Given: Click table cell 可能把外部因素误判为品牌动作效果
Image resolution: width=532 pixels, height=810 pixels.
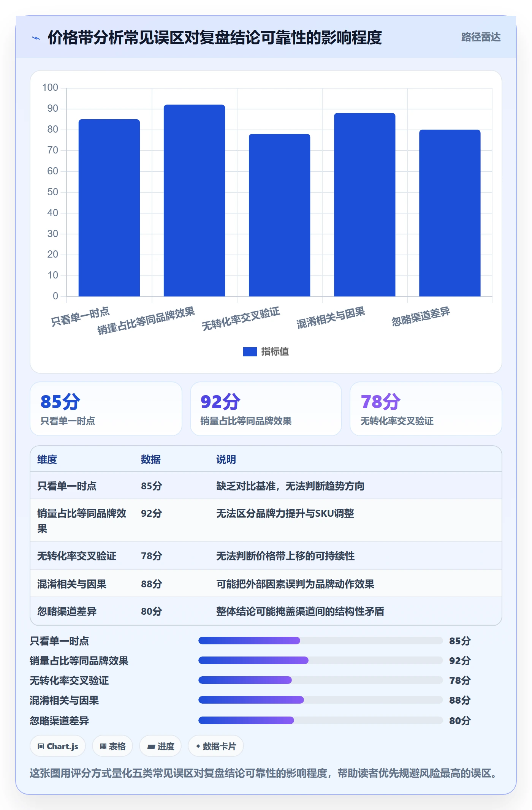Looking at the screenshot, I should (x=295, y=584).
